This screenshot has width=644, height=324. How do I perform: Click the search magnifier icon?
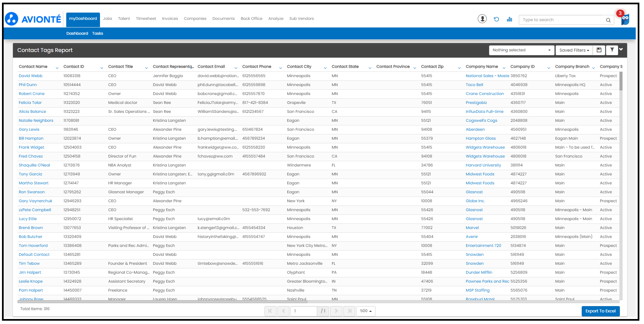coord(608,20)
